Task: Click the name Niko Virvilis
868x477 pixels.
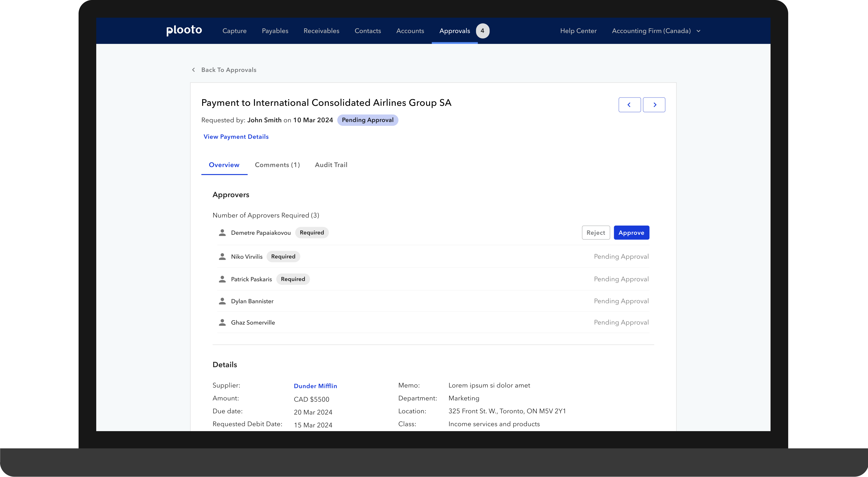Action: click(x=247, y=257)
